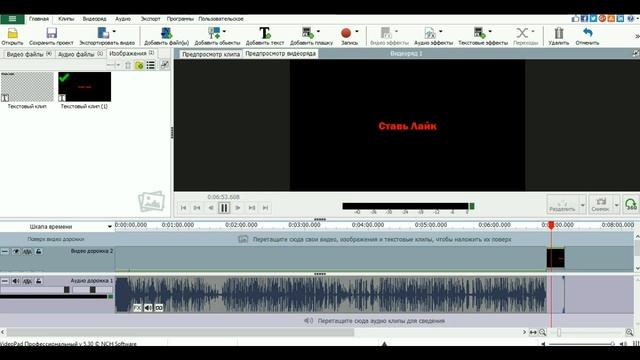Expand Аудио эффекты dropdown arrow

[441, 31]
